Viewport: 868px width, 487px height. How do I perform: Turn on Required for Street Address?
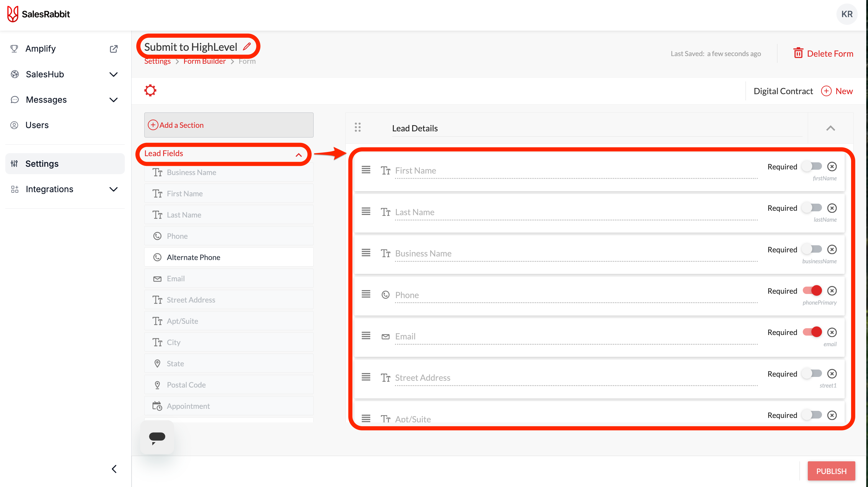point(812,373)
